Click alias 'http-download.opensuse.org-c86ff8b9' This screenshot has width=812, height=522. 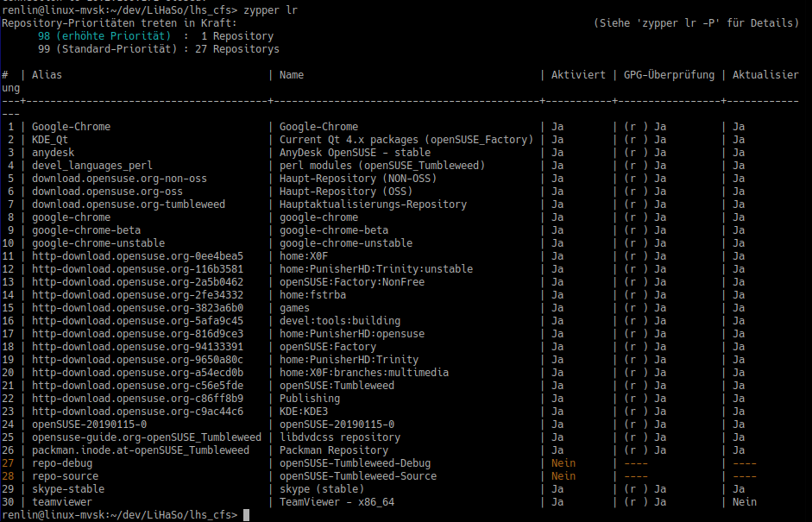137,399
